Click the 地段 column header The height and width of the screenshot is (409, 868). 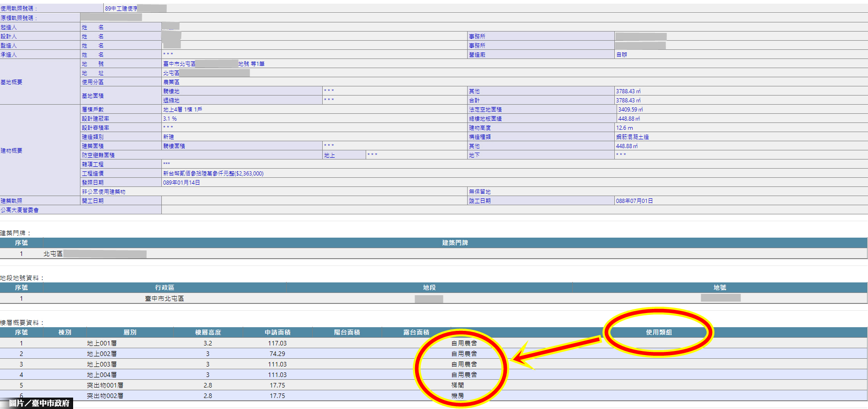point(429,287)
